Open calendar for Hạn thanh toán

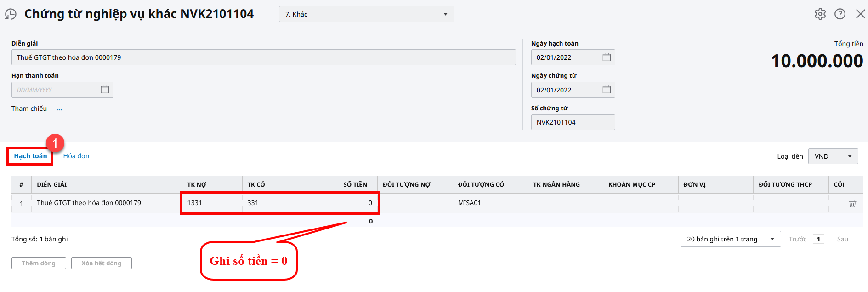105,90
